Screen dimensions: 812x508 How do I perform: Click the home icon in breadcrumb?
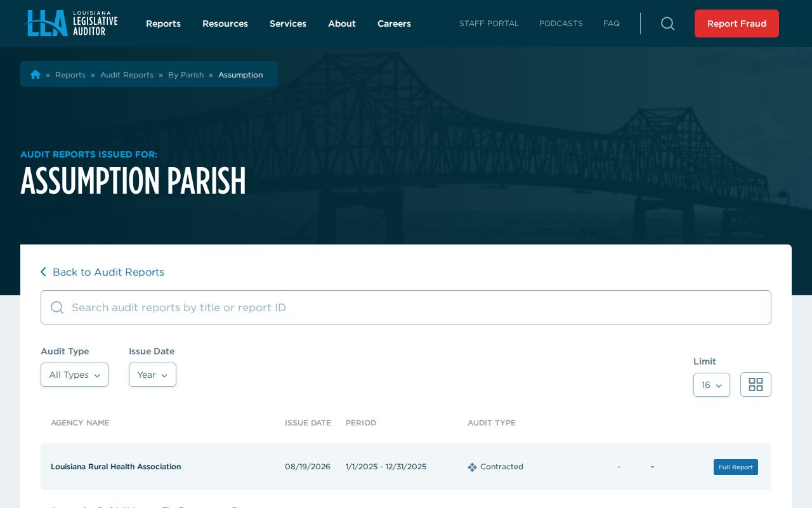coord(36,74)
